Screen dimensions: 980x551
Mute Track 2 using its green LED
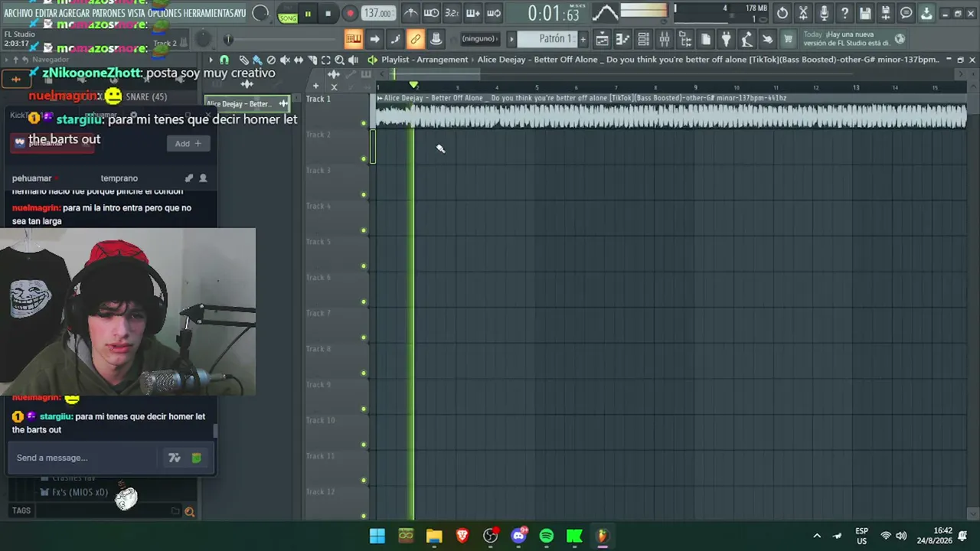click(x=364, y=159)
